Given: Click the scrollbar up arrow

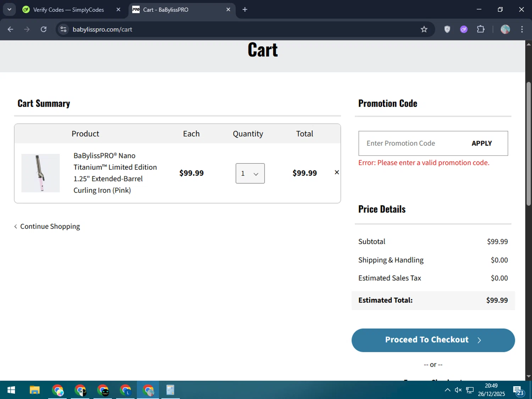Looking at the screenshot, I should [528, 44].
